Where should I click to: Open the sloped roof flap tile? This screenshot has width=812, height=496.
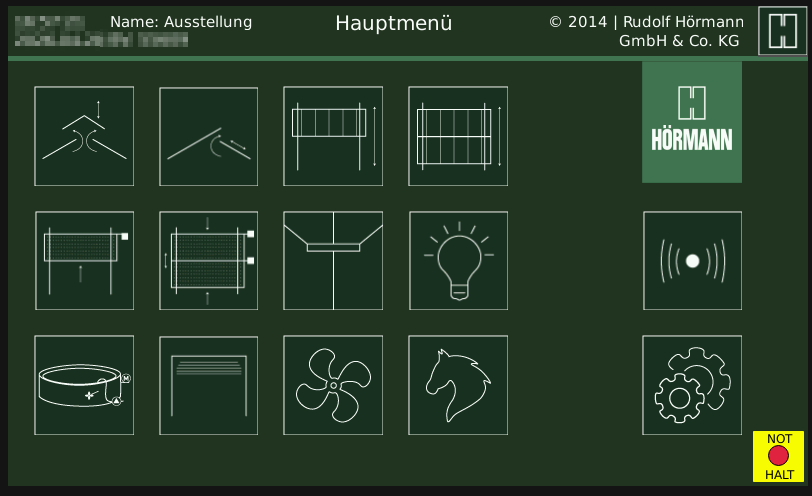209,136
